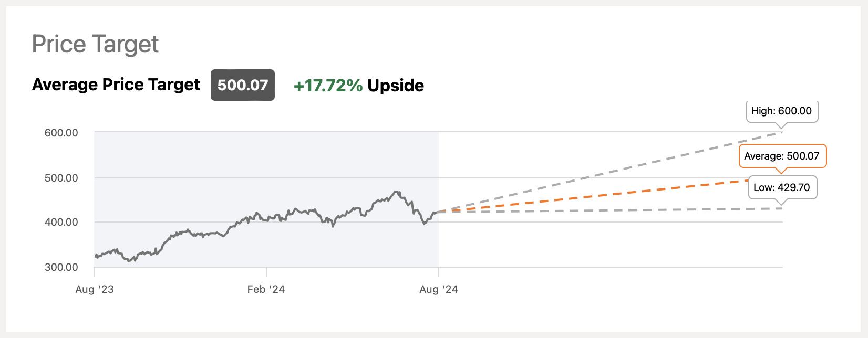Click the word Upside

tap(396, 85)
